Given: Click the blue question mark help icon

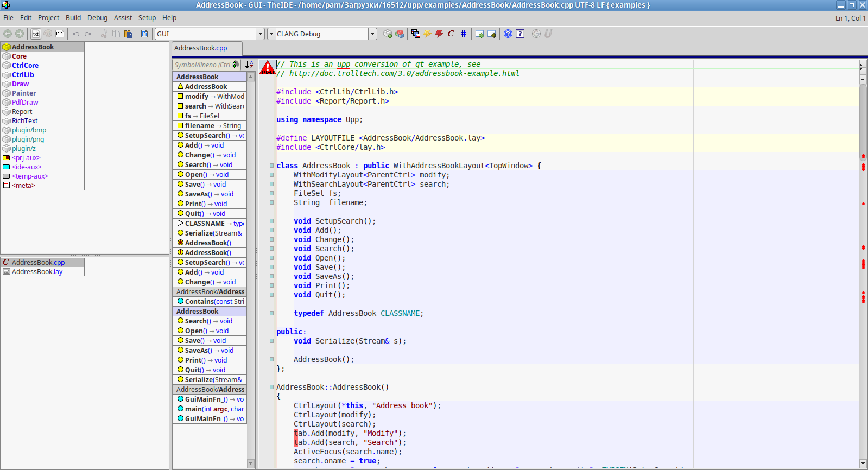Looking at the screenshot, I should tap(508, 34).
